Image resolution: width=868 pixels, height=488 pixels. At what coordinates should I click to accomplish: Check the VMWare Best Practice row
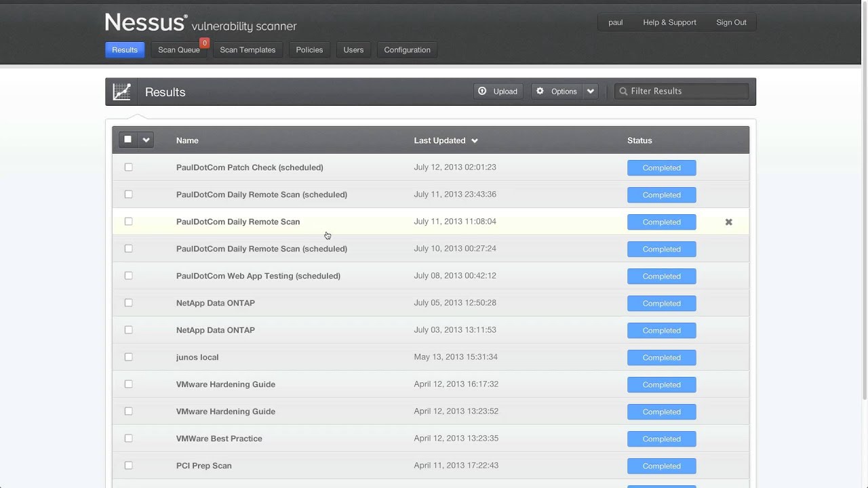[128, 438]
